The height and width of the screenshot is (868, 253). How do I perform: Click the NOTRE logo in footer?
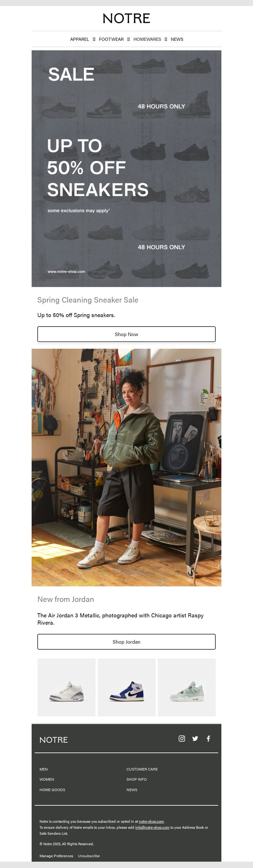pyautogui.click(x=53, y=740)
